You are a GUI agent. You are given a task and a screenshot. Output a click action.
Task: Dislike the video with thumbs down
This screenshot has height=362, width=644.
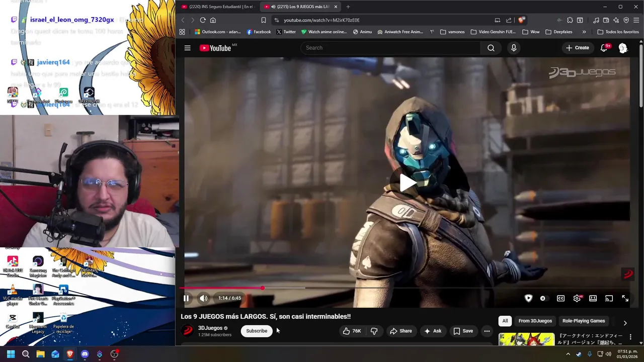pos(374,331)
